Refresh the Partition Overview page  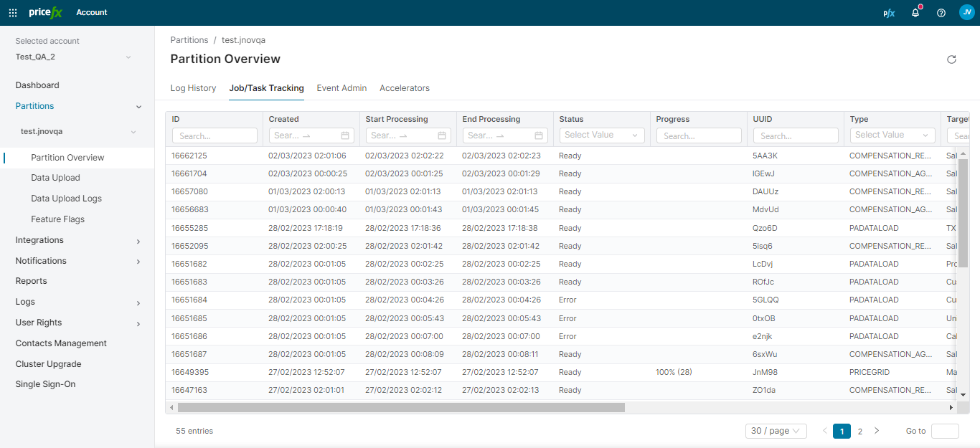(951, 59)
